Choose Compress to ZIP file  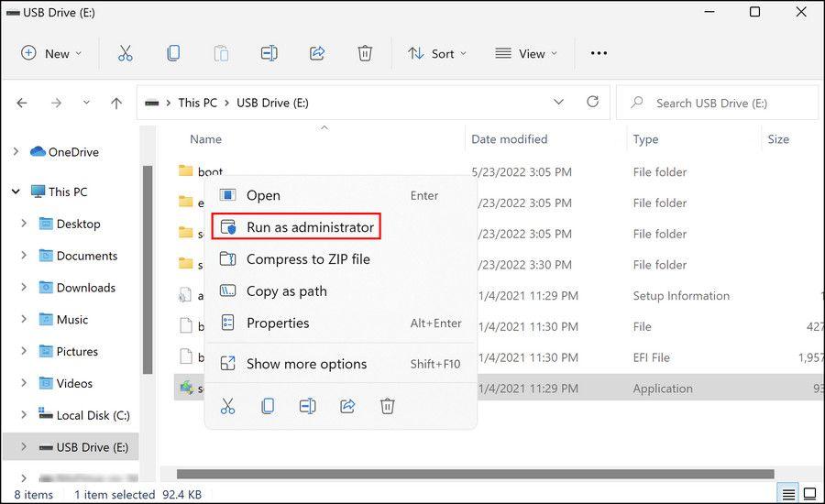[x=307, y=259]
